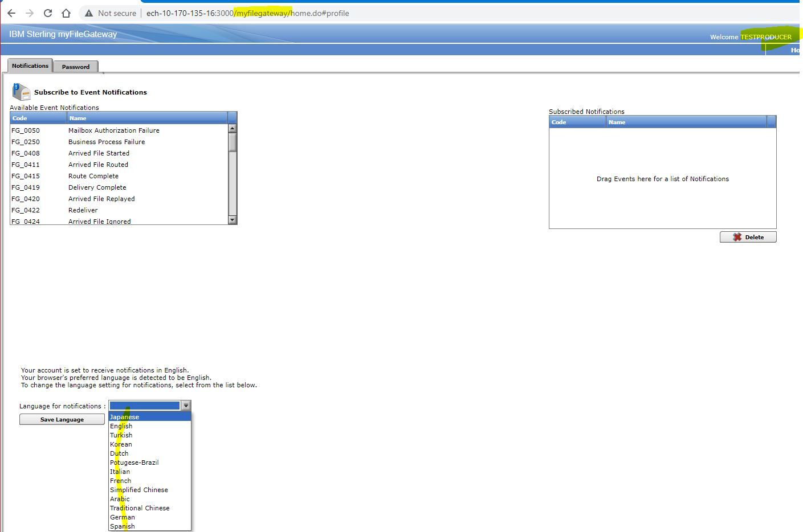This screenshot has height=532, width=803.
Task: Switch to the Notifications tab
Action: (30, 66)
